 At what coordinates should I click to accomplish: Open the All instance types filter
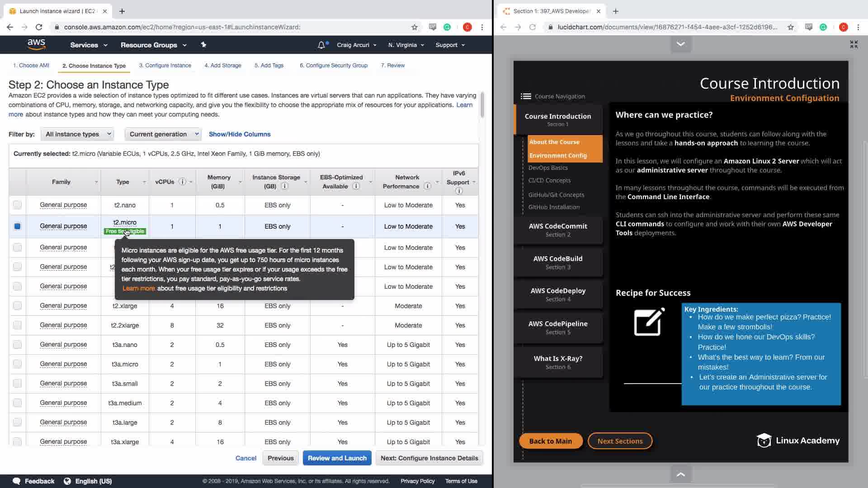tap(77, 134)
